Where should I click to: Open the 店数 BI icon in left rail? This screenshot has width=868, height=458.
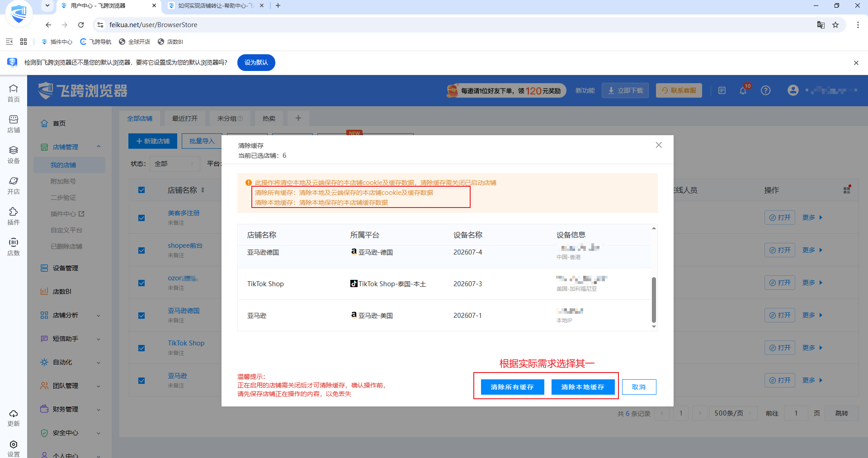(14, 247)
